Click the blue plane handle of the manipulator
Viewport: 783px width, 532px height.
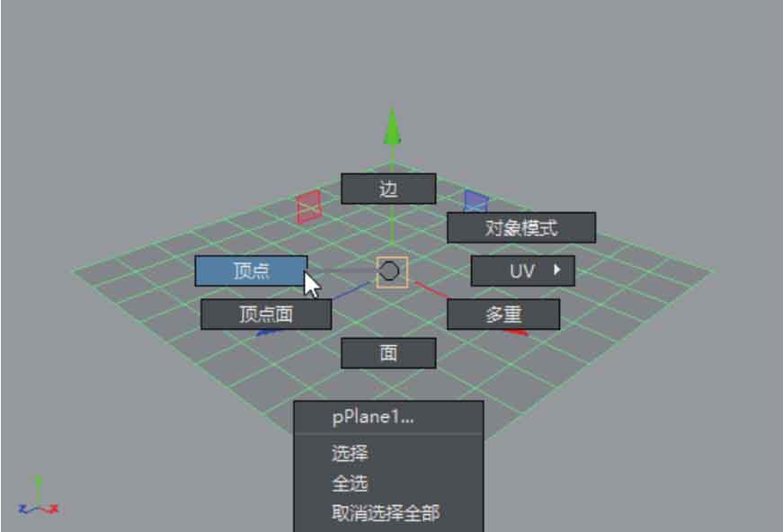click(x=476, y=201)
